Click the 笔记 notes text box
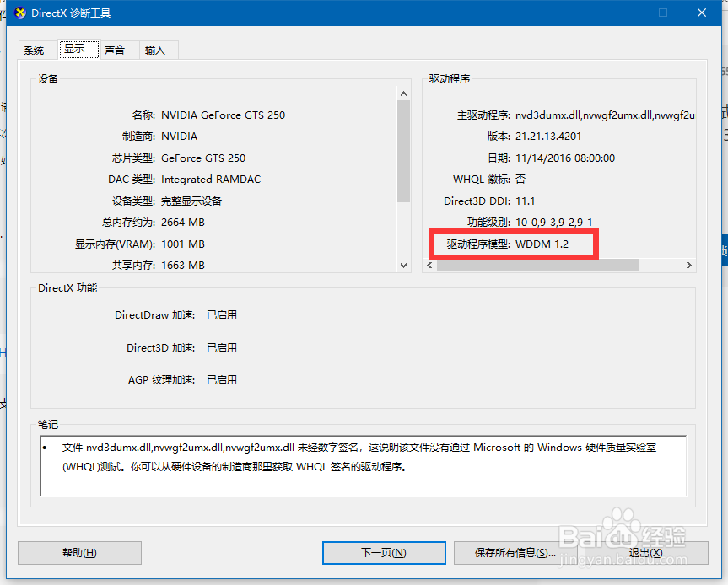The image size is (728, 585). pyautogui.click(x=363, y=466)
